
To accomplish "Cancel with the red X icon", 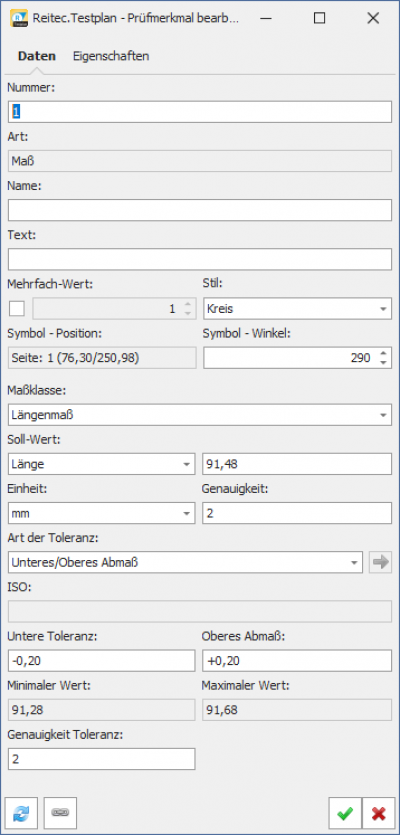I will click(x=379, y=813).
